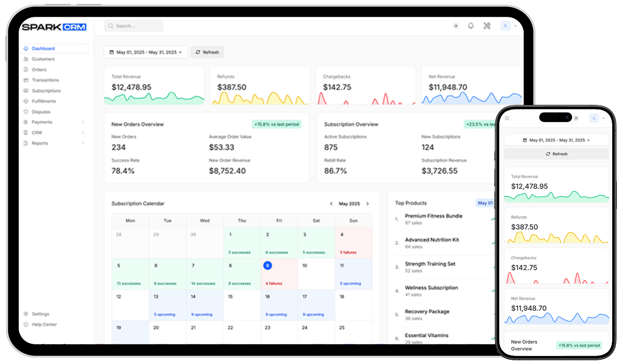Screen dimensions: 623x364
Task: Toggle the theme sun icon on the phone
Action: click(x=576, y=118)
